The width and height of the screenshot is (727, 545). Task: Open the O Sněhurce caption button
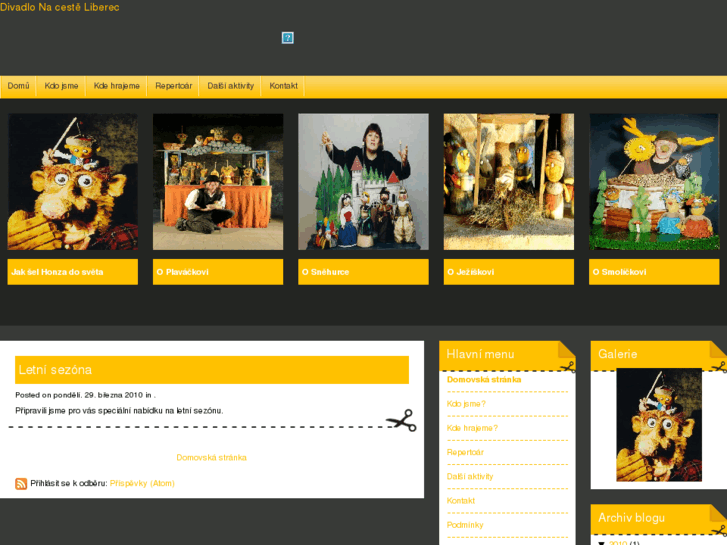coord(363,272)
